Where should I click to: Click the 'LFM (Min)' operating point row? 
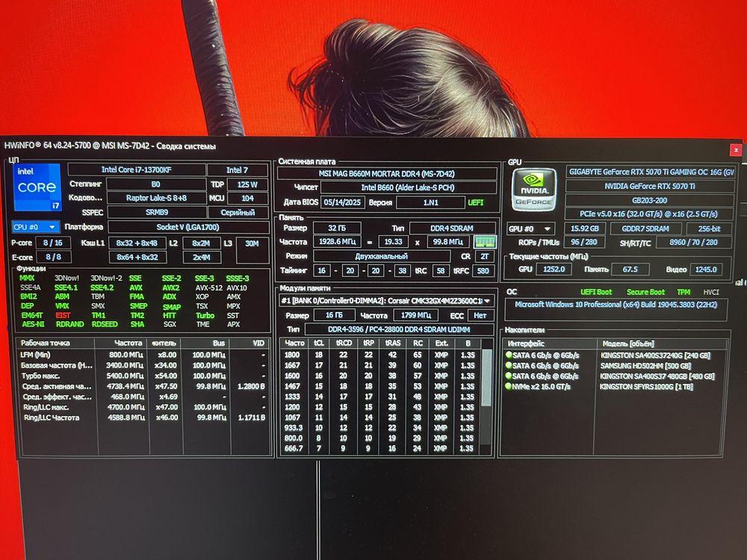pos(143,355)
